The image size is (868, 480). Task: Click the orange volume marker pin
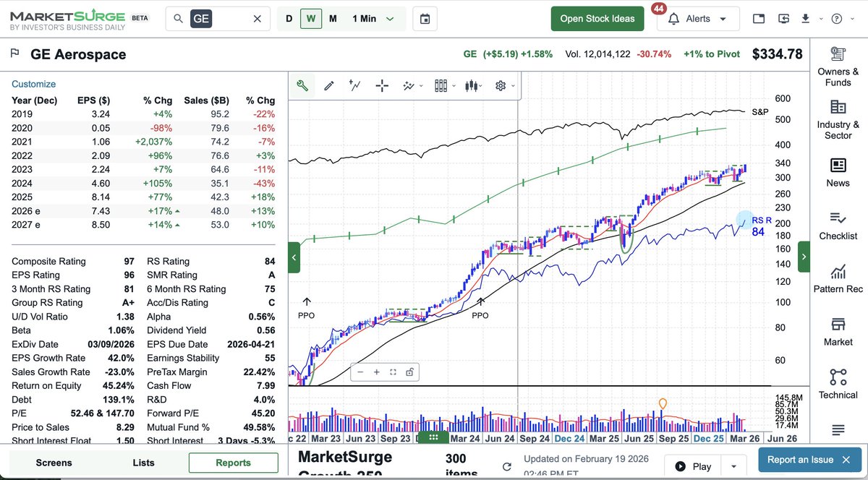[x=663, y=404]
